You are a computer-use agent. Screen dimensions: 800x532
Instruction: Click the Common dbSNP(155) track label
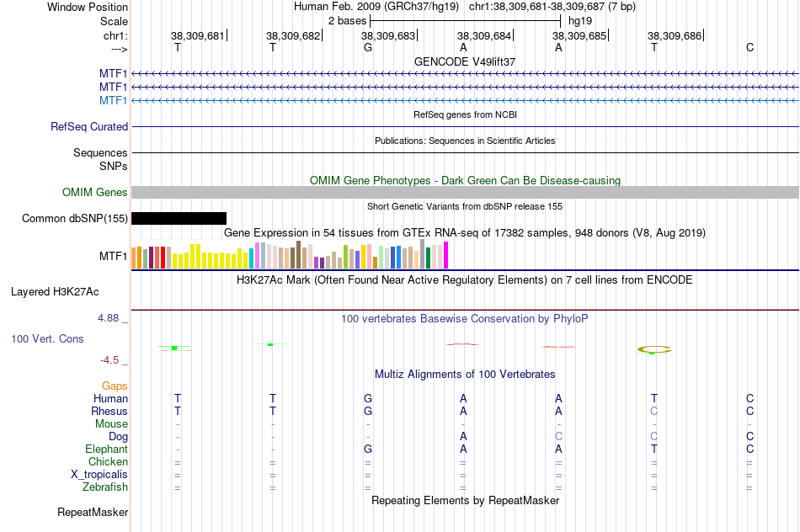click(75, 218)
